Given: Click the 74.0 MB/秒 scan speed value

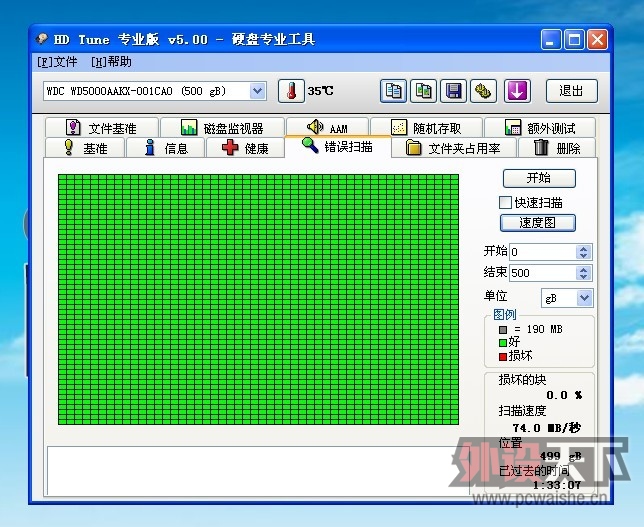Looking at the screenshot, I should click(546, 428).
